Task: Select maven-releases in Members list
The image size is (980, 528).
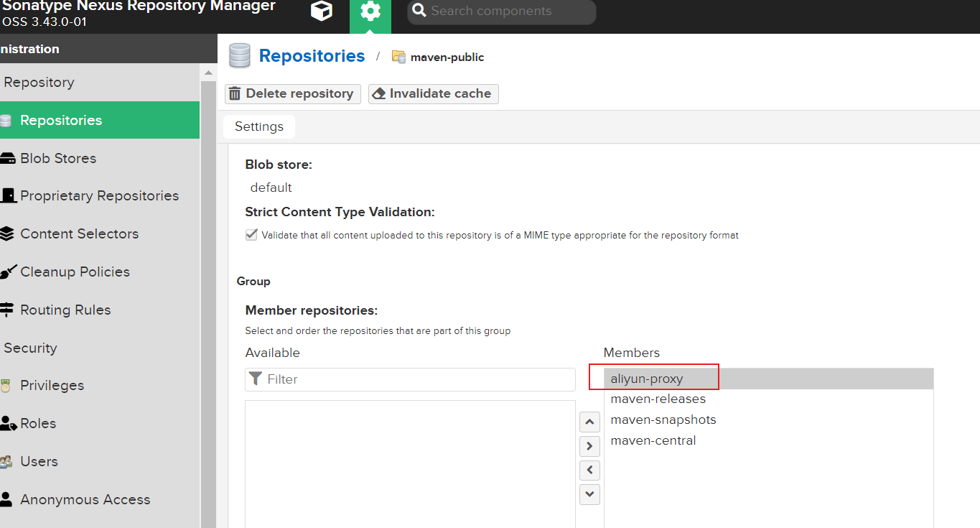Action: [x=768, y=399]
